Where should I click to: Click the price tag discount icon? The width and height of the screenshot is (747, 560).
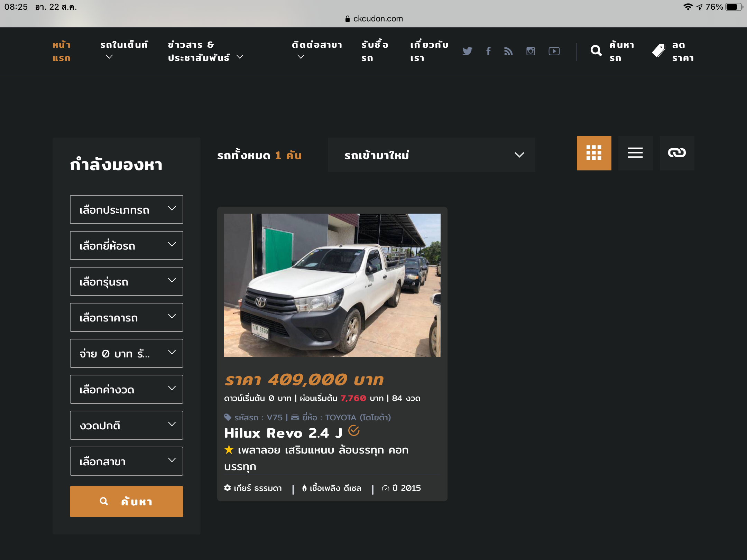(658, 51)
